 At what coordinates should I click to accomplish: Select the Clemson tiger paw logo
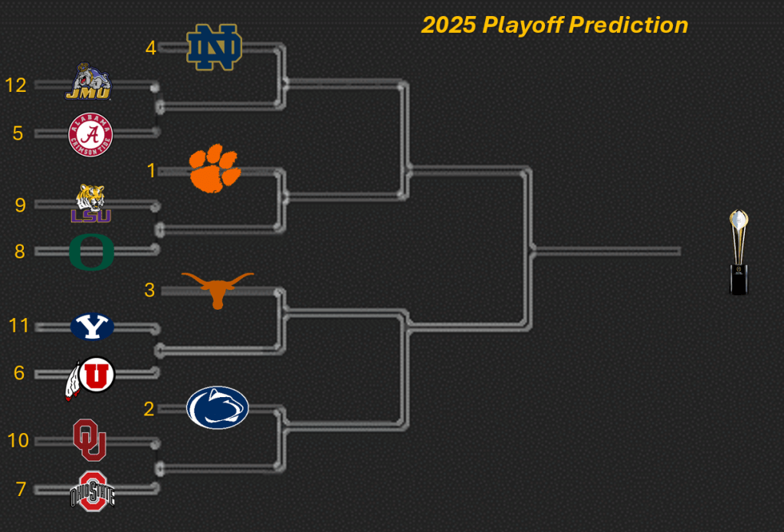(215, 168)
